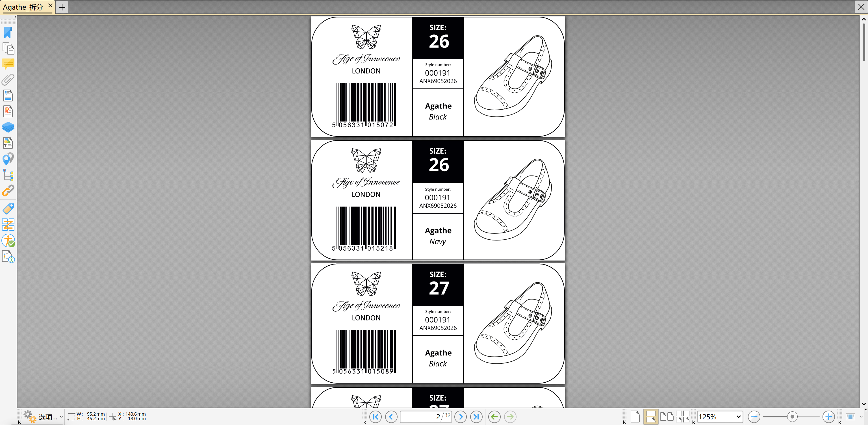Switch to single page layout
868x425 pixels.
point(635,417)
